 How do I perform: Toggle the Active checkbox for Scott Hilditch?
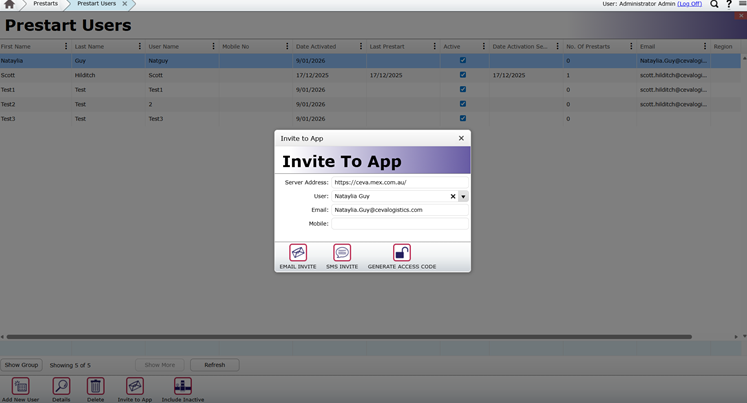462,75
